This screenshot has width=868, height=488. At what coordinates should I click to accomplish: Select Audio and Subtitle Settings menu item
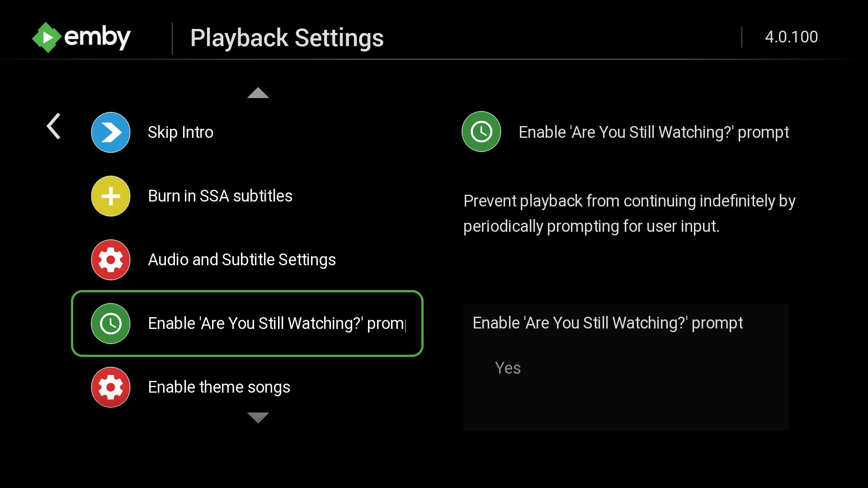(242, 259)
